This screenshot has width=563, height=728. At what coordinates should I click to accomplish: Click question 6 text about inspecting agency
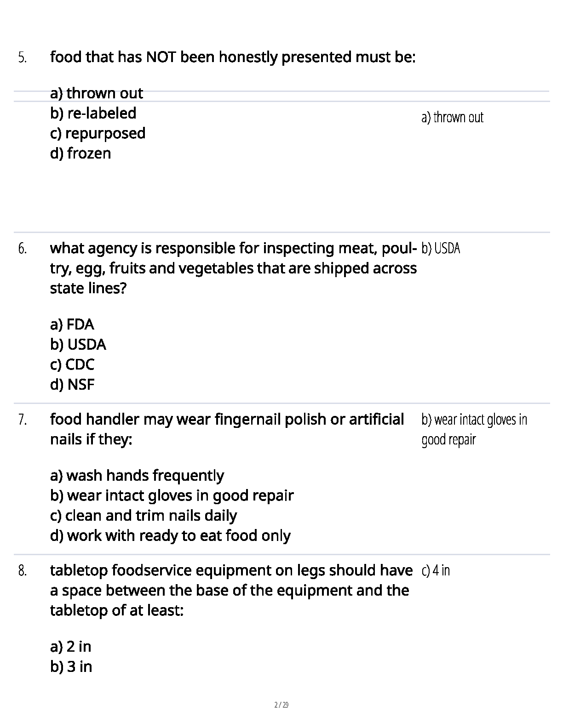coord(233,268)
